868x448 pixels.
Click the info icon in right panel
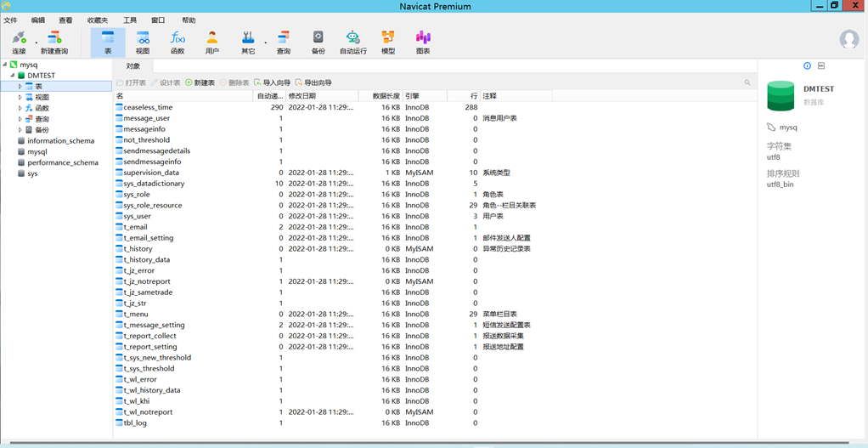tap(807, 66)
